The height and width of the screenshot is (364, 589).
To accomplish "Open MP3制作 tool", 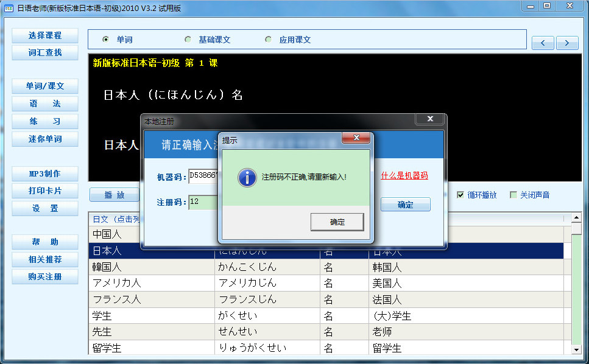I will [45, 173].
